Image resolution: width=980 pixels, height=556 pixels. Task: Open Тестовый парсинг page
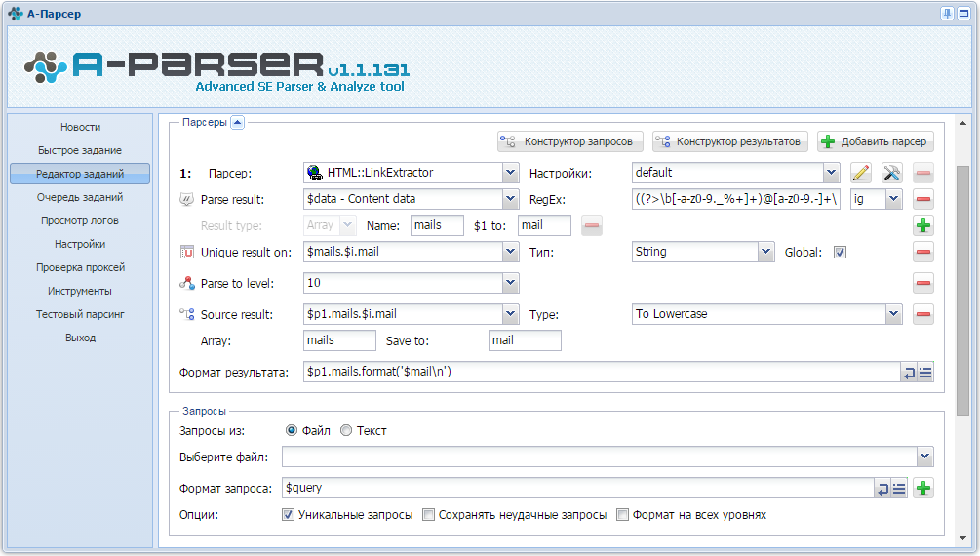click(x=80, y=314)
